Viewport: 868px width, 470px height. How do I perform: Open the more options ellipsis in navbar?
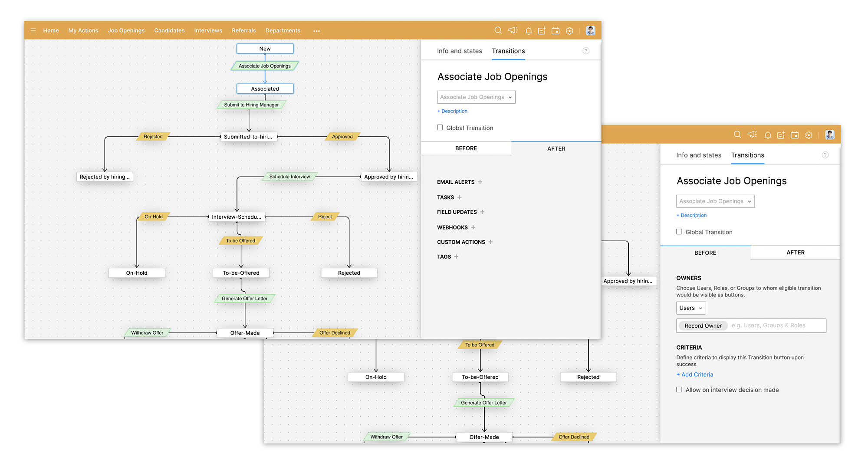(x=316, y=31)
